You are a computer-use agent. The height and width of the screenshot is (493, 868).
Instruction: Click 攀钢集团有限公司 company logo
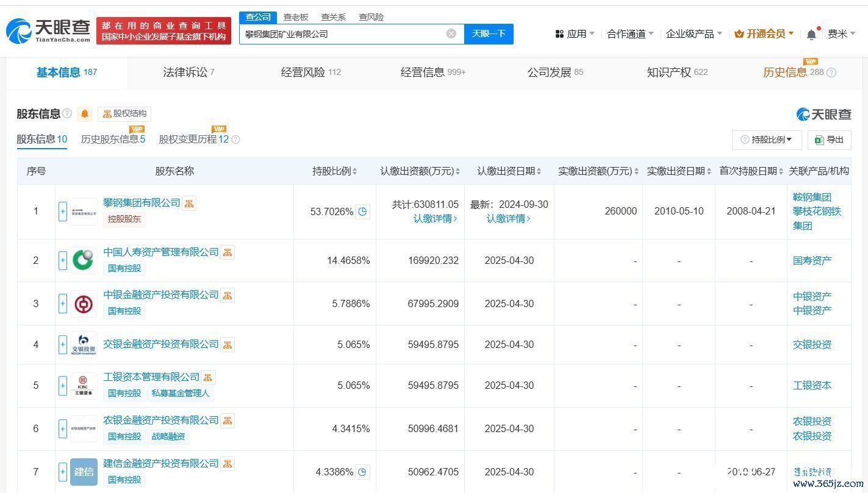pyautogui.click(x=84, y=212)
